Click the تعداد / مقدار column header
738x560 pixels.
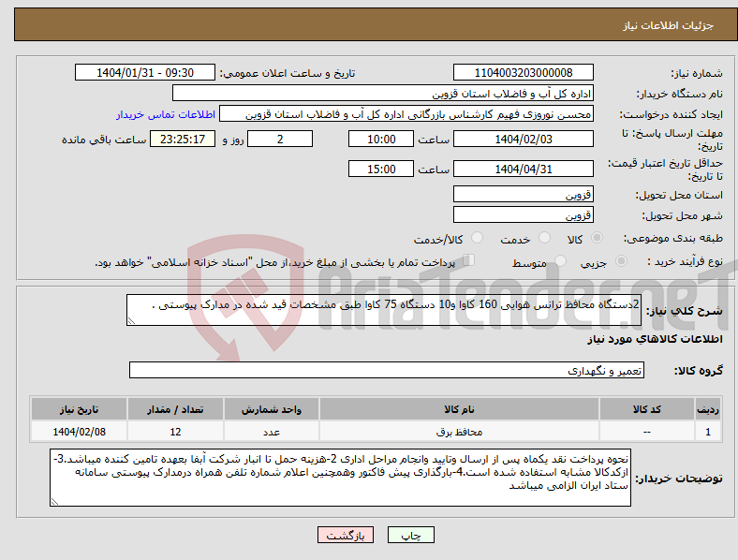point(175,409)
